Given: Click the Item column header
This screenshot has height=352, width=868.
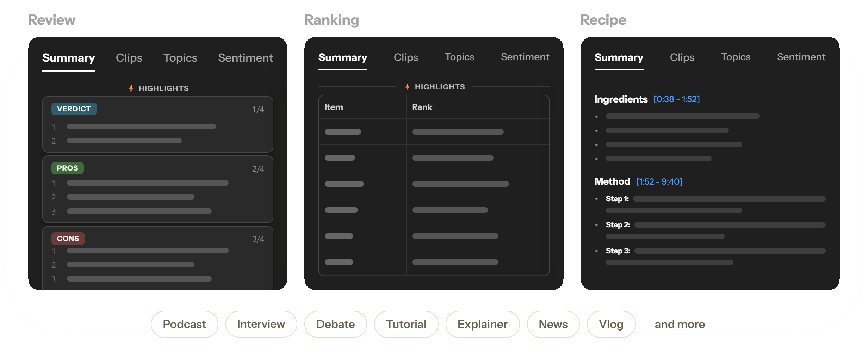Looking at the screenshot, I should [x=334, y=107].
